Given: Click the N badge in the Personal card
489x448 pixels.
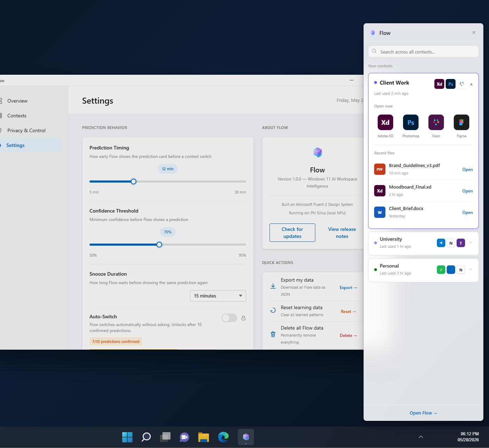Looking at the screenshot, I should 461,270.
